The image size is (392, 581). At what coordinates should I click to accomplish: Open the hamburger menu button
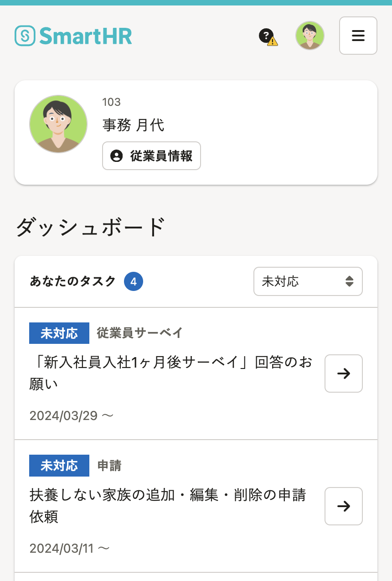point(358,36)
